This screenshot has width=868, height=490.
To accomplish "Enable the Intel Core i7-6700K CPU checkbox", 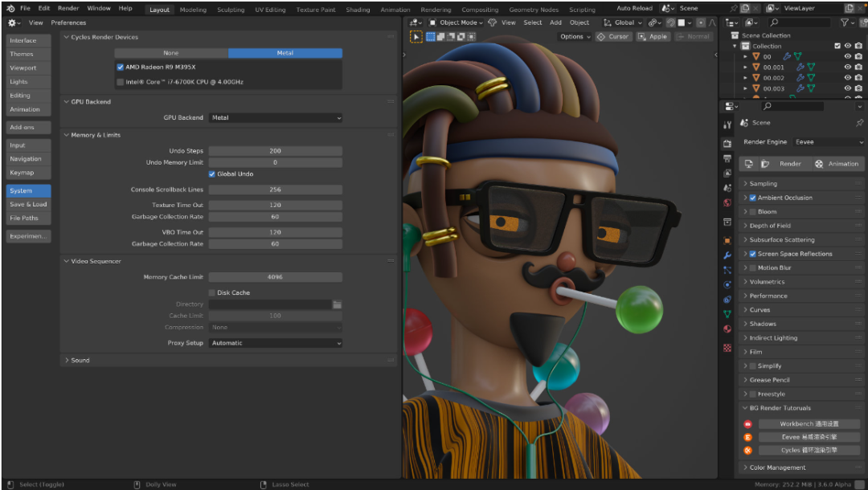I will [121, 82].
